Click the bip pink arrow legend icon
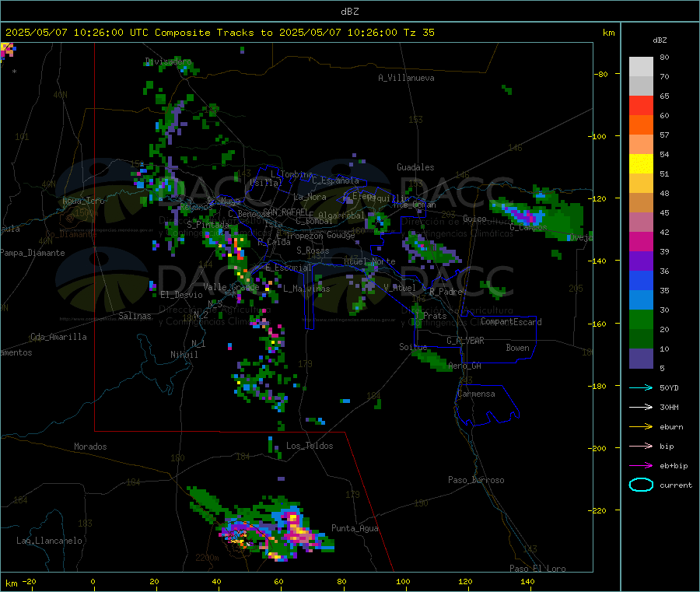The height and width of the screenshot is (592, 700). [641, 446]
